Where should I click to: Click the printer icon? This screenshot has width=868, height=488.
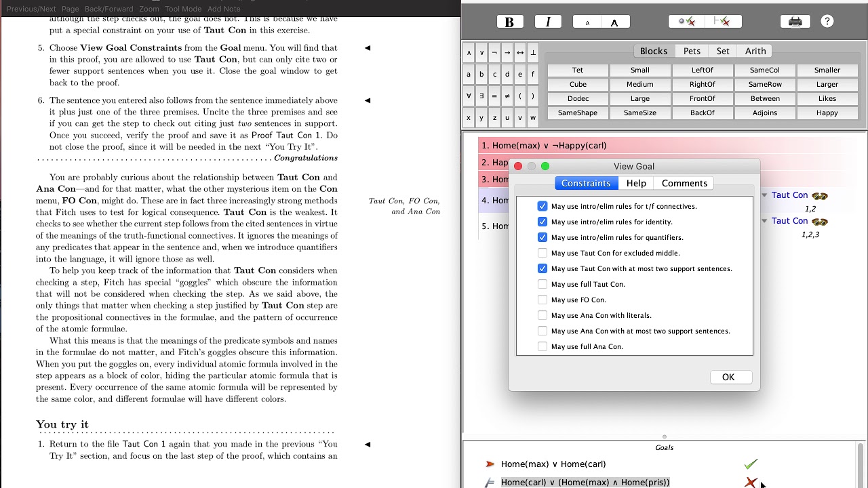(795, 22)
